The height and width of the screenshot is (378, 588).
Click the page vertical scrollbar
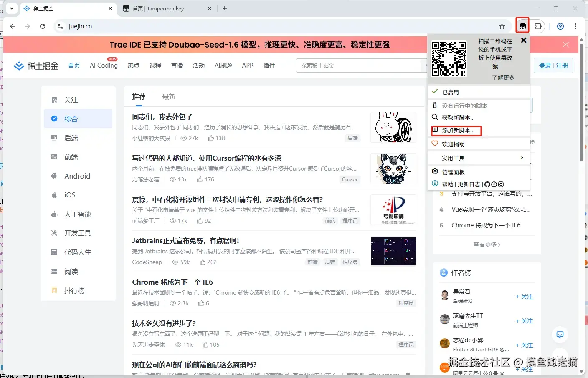point(581,102)
